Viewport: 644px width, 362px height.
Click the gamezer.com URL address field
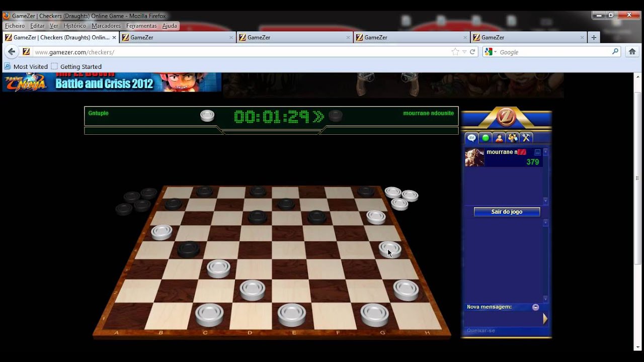click(242, 52)
